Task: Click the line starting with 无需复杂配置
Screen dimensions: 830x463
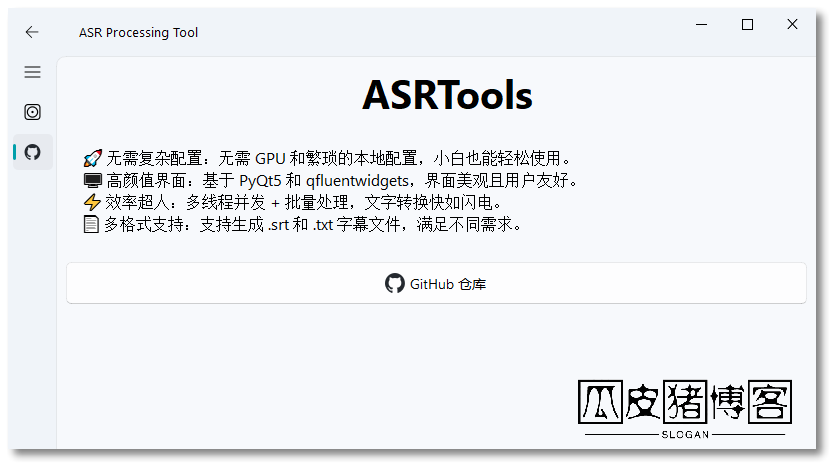Action: (x=328, y=158)
